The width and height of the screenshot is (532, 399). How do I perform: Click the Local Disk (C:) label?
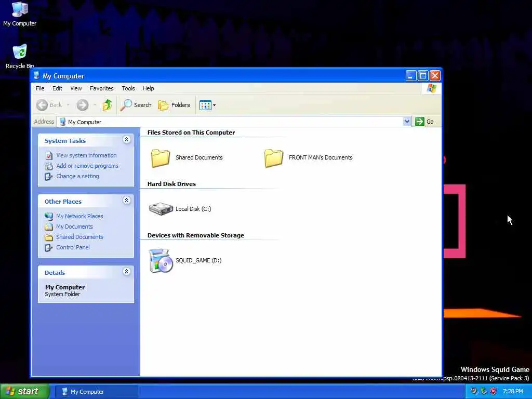click(x=193, y=209)
